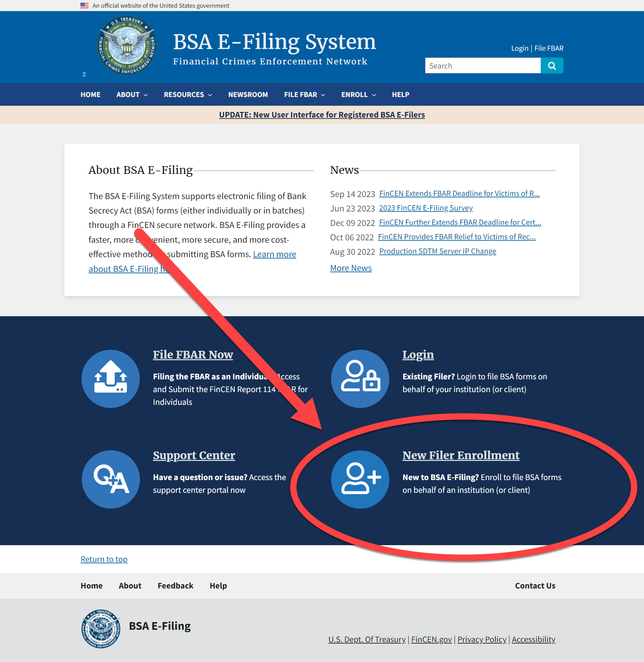Click the search magnifier button
Viewport: 644px width, 662px height.
[552, 66]
